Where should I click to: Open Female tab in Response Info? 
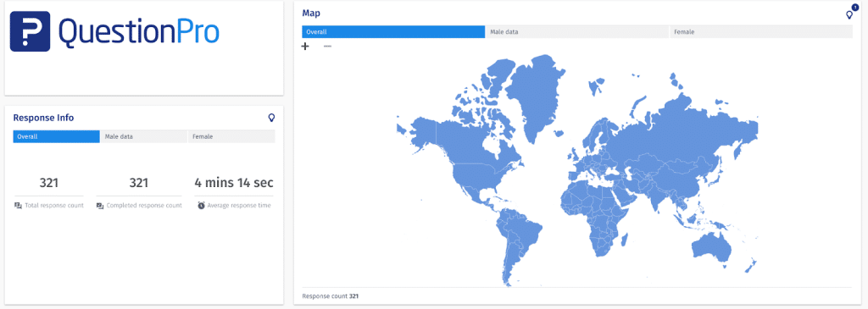(231, 136)
